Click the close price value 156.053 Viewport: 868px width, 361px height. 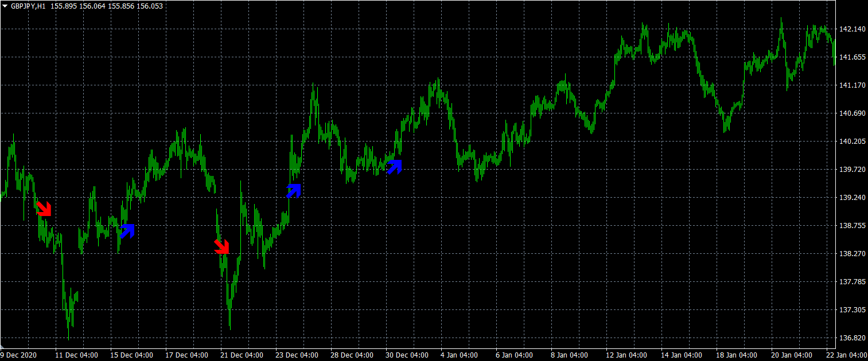(x=151, y=6)
